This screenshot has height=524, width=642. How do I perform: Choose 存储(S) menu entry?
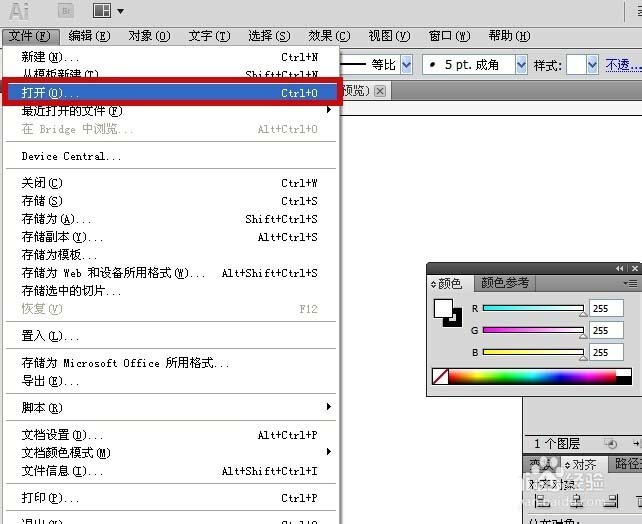tap(171, 201)
